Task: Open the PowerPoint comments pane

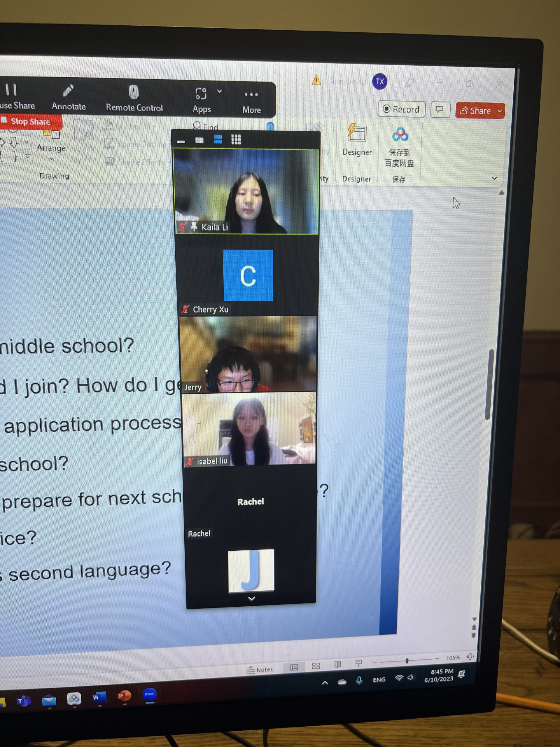Action: [440, 110]
